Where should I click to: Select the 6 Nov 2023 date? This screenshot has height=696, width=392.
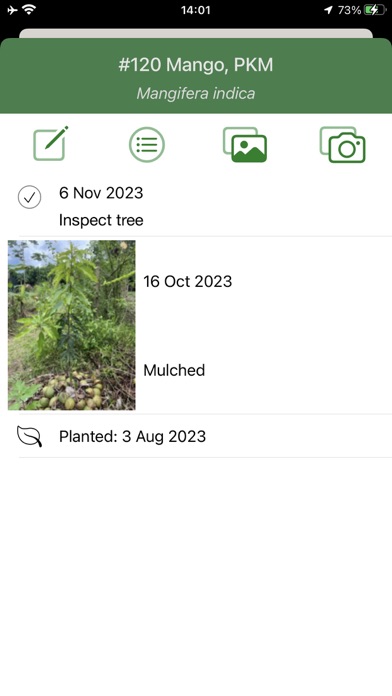(101, 193)
